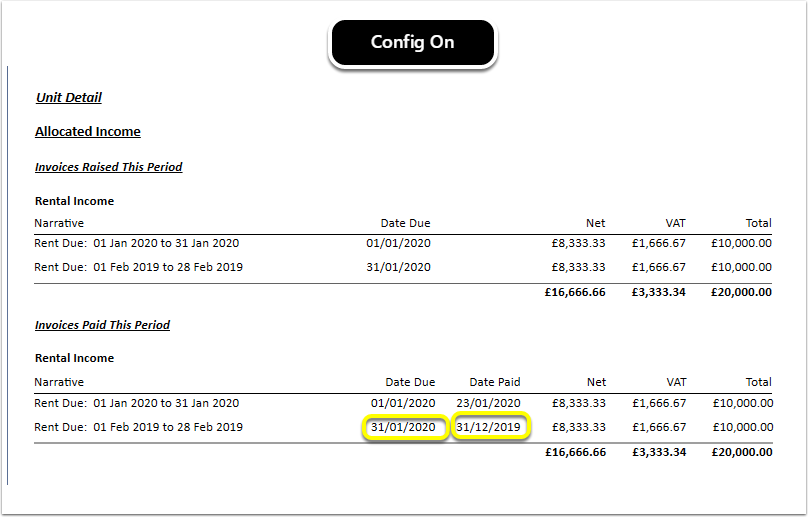
Task: Click the Narrative header in paid table
Action: (59, 382)
